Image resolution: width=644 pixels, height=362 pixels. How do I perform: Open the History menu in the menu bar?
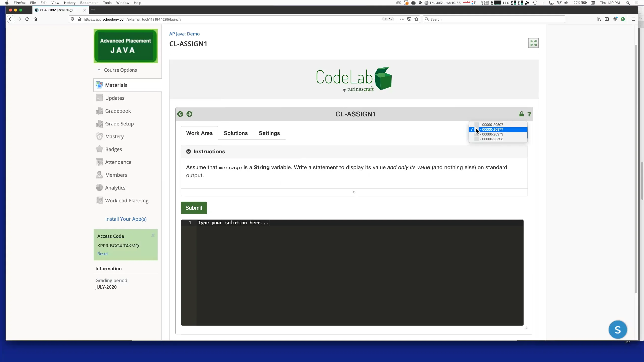tap(69, 3)
